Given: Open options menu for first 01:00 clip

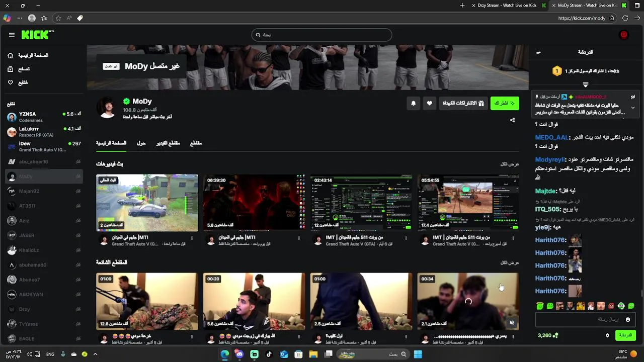Looking at the screenshot, I should [192, 336].
